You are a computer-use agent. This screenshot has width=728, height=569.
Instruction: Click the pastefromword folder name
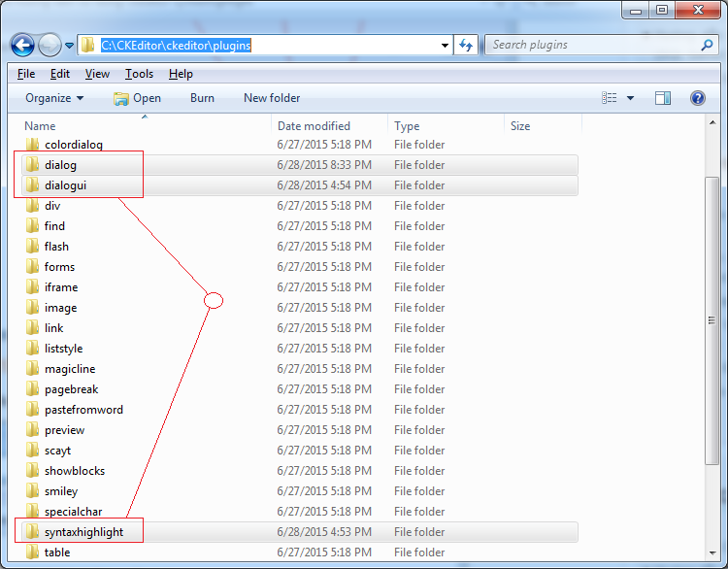[83, 410]
